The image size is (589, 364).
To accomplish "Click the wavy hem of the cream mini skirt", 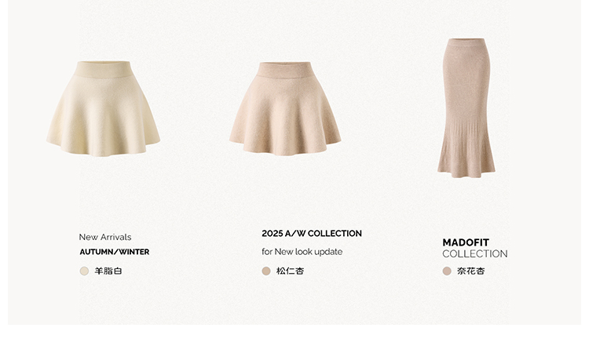I will [104, 147].
